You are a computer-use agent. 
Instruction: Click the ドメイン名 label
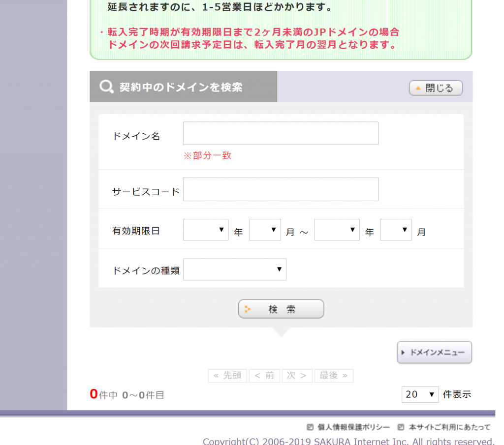[x=136, y=136]
